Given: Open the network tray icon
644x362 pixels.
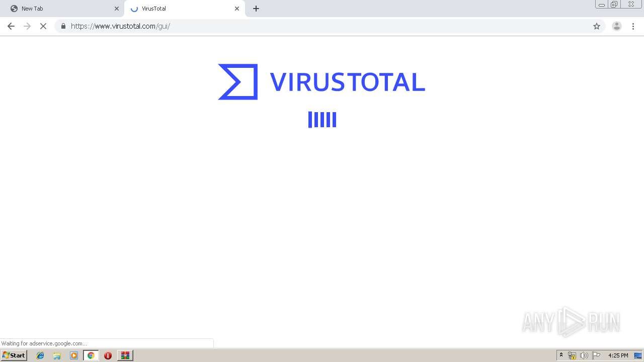Looking at the screenshot, I should (572, 355).
